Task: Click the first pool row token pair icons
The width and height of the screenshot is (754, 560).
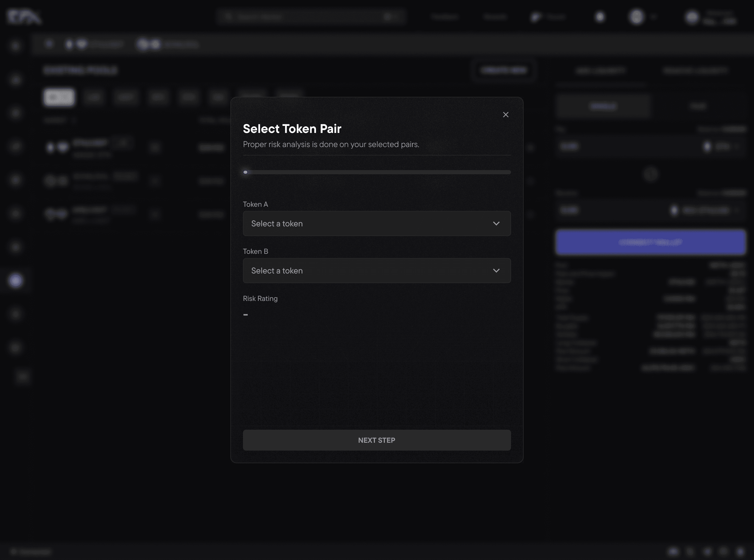Action: [x=57, y=147]
